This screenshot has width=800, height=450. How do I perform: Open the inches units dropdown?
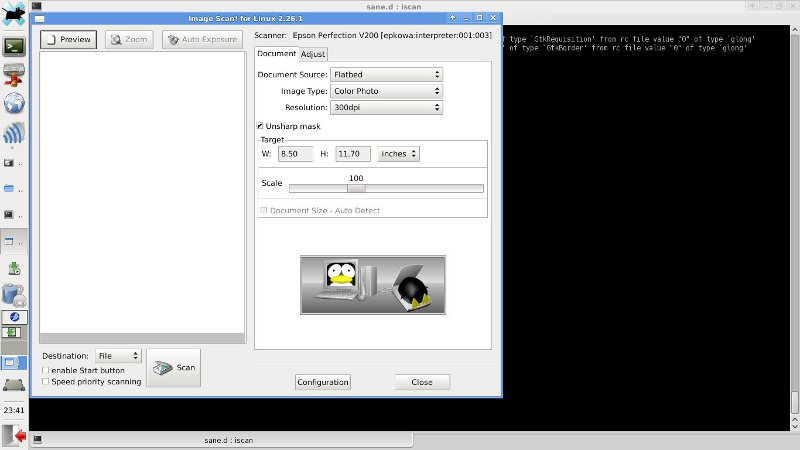[x=398, y=154]
